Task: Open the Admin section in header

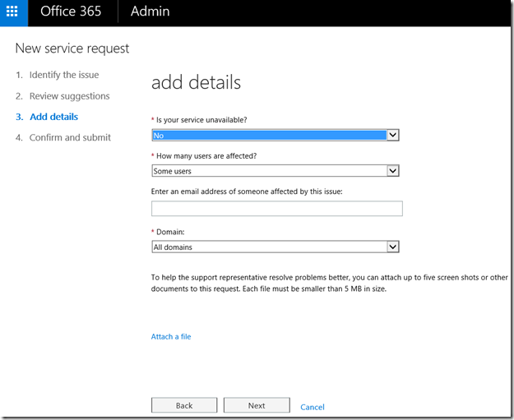Action: 150,12
